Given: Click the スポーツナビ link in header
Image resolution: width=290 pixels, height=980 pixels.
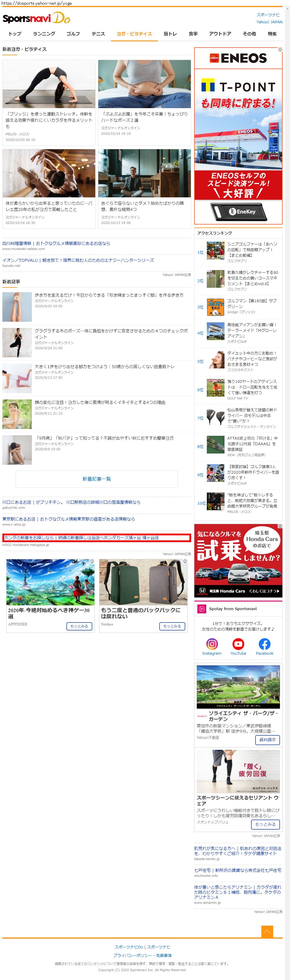Looking at the screenshot, I should (x=268, y=15).
